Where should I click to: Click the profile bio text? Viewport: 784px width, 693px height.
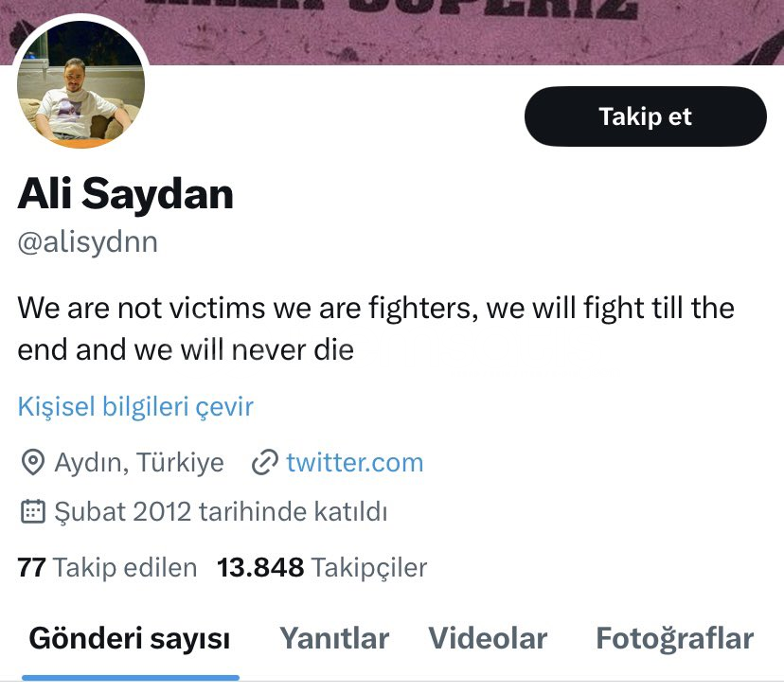point(376,329)
